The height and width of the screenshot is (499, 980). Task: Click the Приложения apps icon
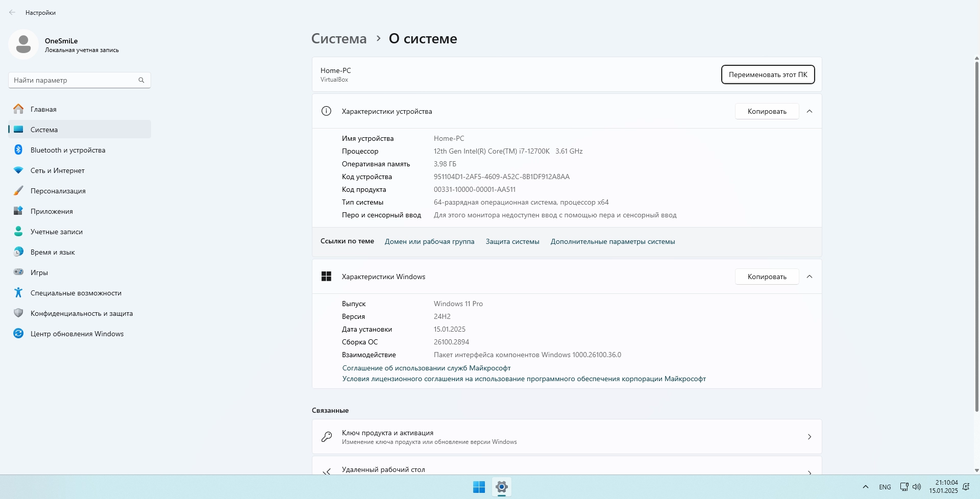pyautogui.click(x=18, y=211)
